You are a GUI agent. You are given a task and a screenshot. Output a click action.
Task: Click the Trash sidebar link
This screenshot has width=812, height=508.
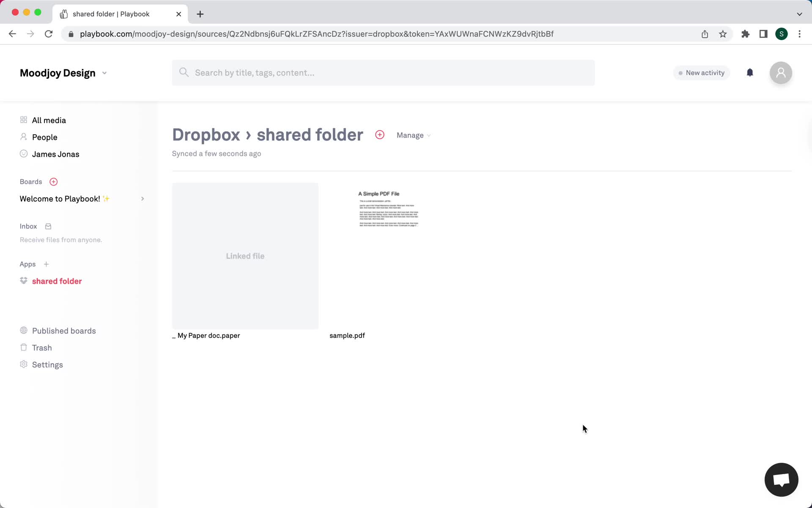point(41,348)
